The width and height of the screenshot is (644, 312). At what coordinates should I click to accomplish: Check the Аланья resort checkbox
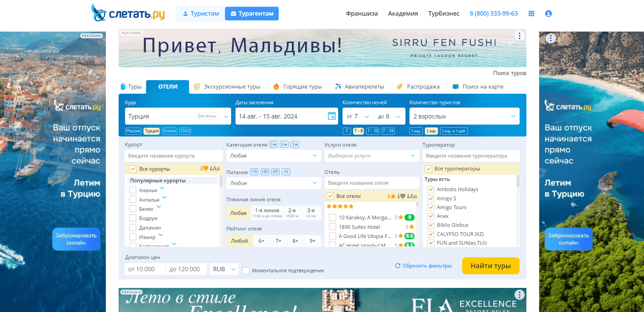click(133, 190)
